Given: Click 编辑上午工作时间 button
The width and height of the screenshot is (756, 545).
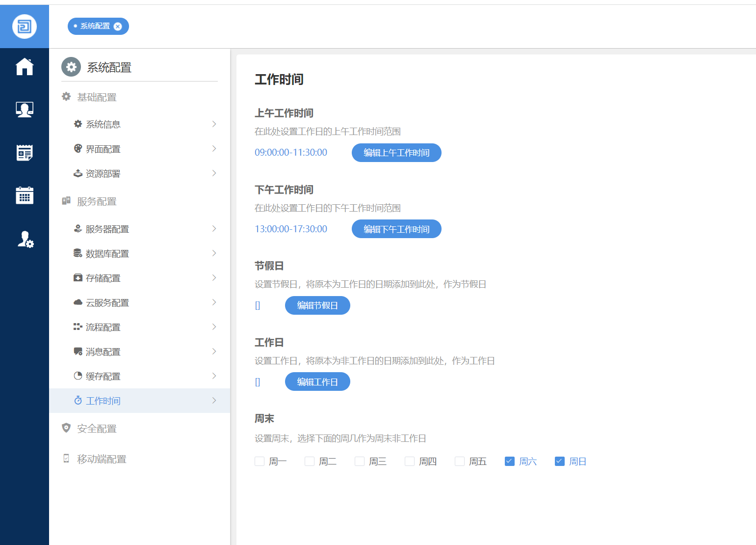Looking at the screenshot, I should [x=396, y=153].
